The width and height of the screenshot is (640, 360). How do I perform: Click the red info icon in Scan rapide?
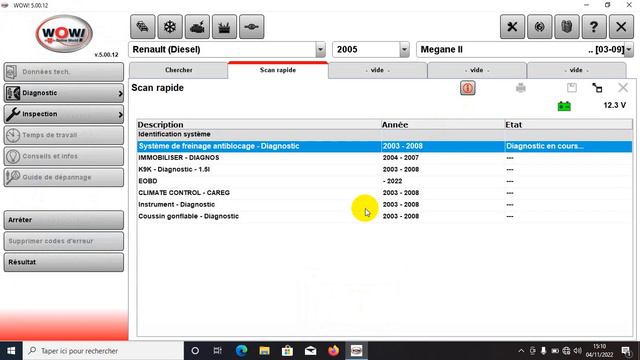tap(468, 88)
